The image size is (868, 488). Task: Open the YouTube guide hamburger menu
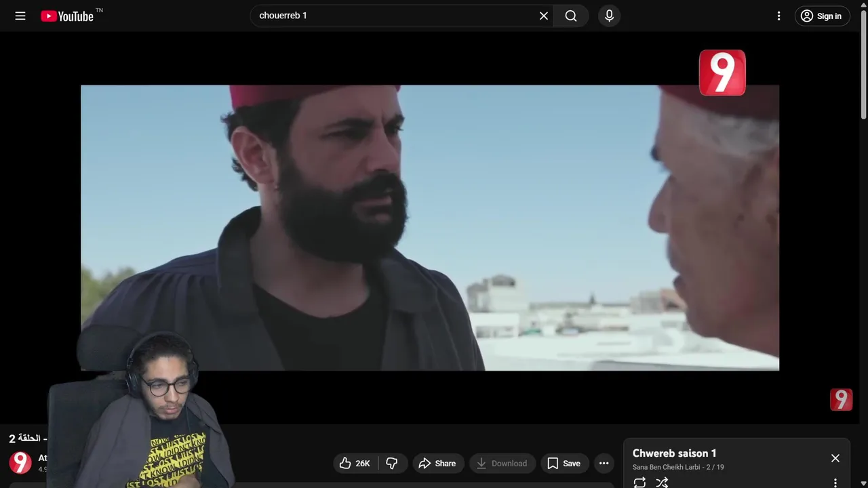tap(20, 16)
